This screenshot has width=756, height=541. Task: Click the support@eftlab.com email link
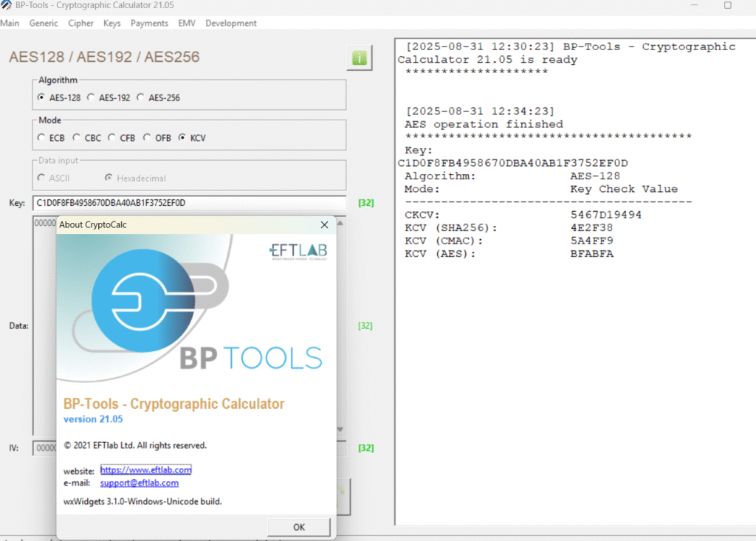(x=140, y=483)
